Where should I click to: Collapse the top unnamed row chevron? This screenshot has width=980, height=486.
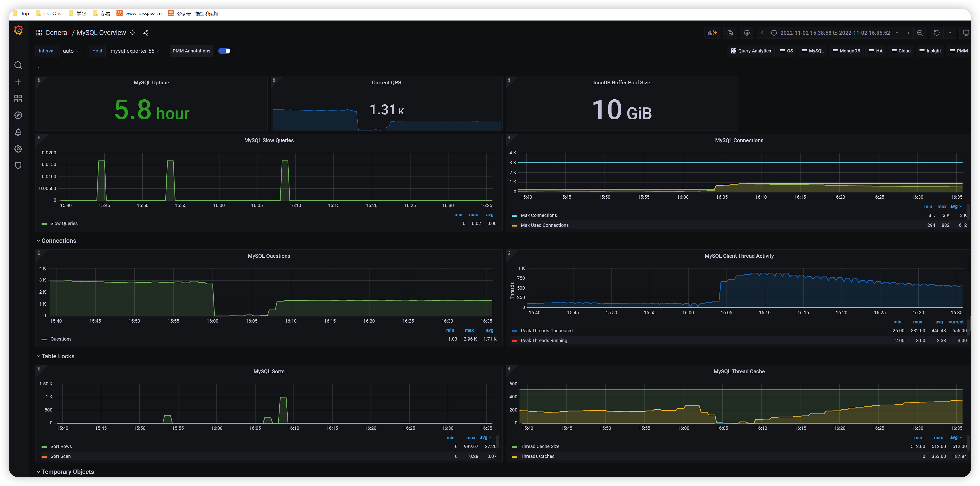coord(38,67)
